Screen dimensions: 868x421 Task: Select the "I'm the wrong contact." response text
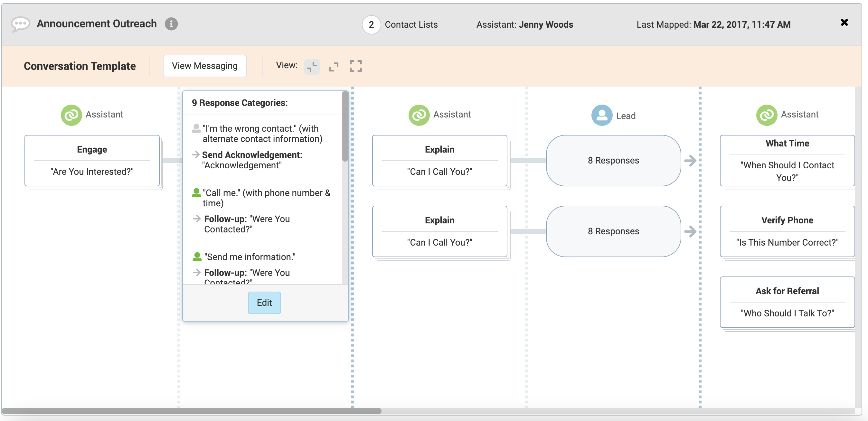click(x=262, y=133)
